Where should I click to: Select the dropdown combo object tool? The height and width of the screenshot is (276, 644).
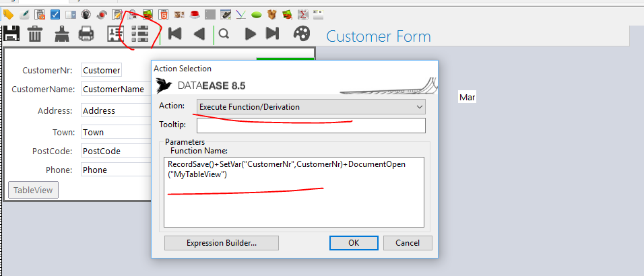(x=71, y=15)
